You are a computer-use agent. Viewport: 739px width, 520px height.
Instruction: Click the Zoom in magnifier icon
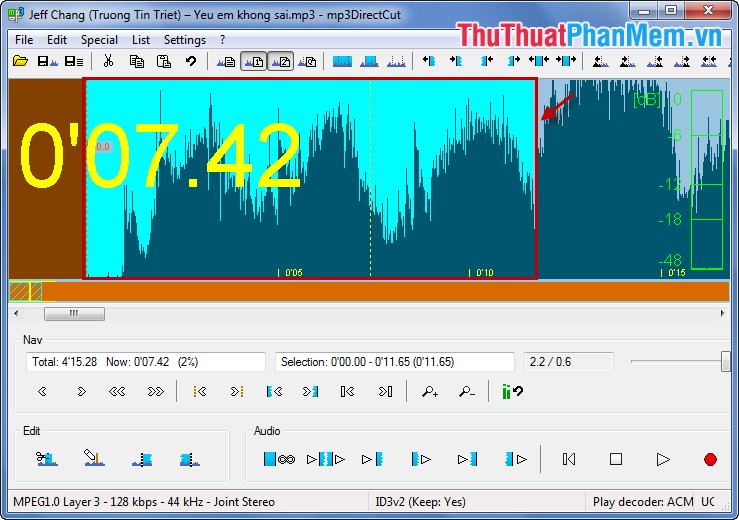[430, 392]
